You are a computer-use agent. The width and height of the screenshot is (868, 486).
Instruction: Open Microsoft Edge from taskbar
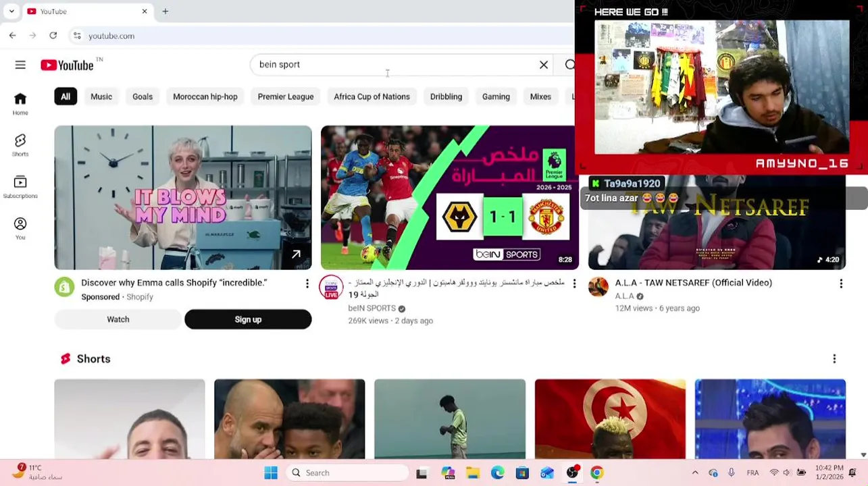pyautogui.click(x=497, y=473)
